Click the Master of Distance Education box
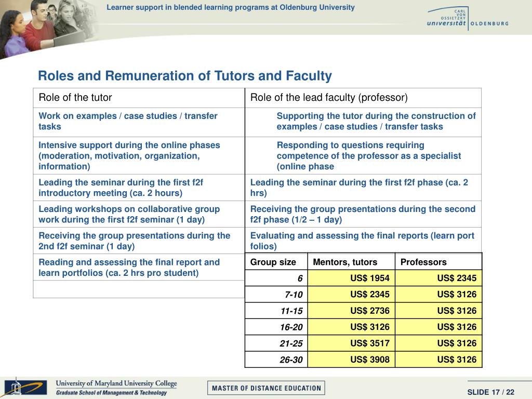Viewport: 532px width, 399px height. [x=267, y=388]
